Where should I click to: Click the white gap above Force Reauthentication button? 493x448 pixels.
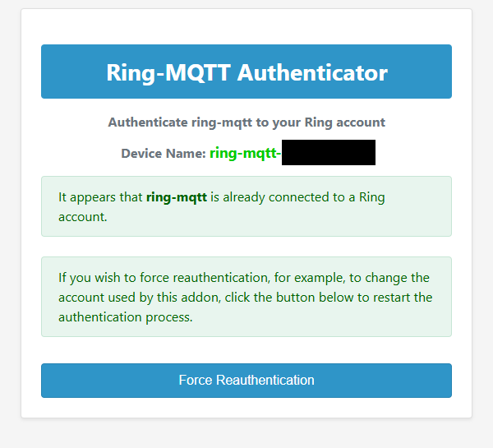(x=246, y=350)
